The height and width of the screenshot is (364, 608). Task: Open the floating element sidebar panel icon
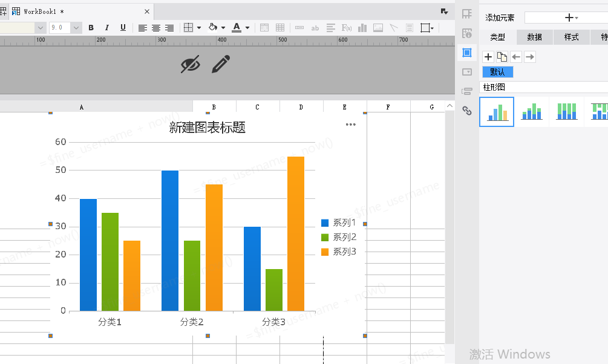467,53
